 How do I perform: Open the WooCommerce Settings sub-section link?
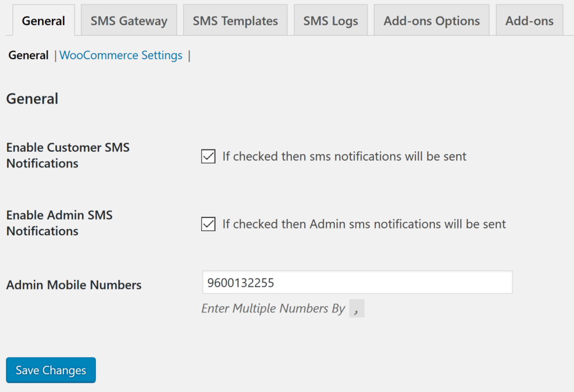pos(121,55)
